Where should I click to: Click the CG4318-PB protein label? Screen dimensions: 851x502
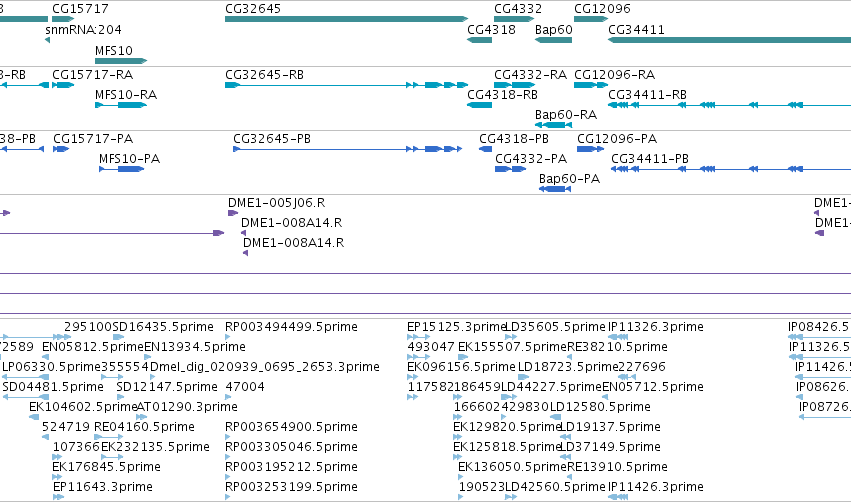(514, 138)
